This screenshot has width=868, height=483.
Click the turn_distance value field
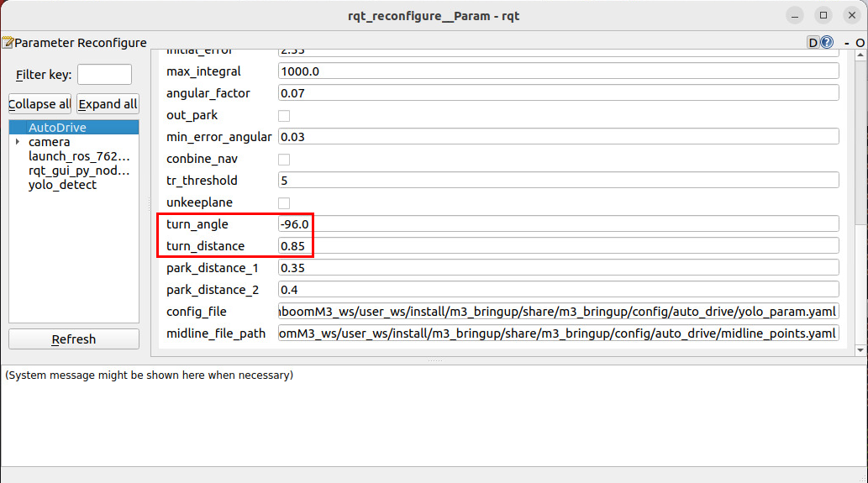click(559, 245)
